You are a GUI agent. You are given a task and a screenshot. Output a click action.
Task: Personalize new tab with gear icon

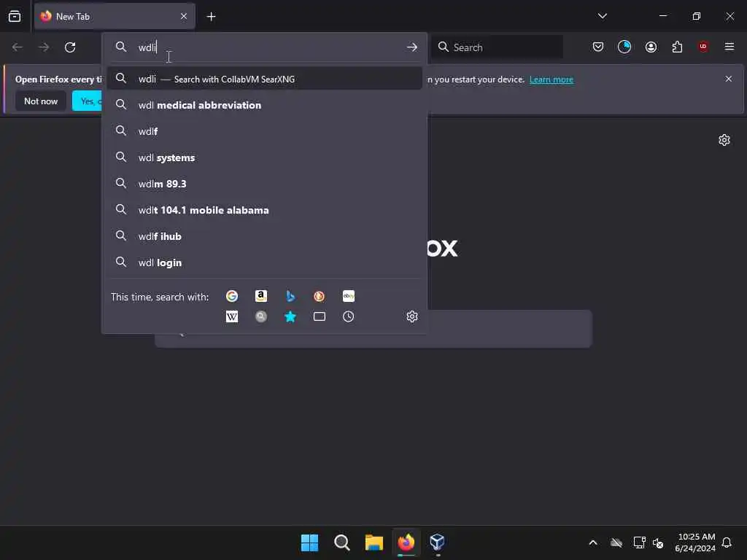[x=724, y=140]
